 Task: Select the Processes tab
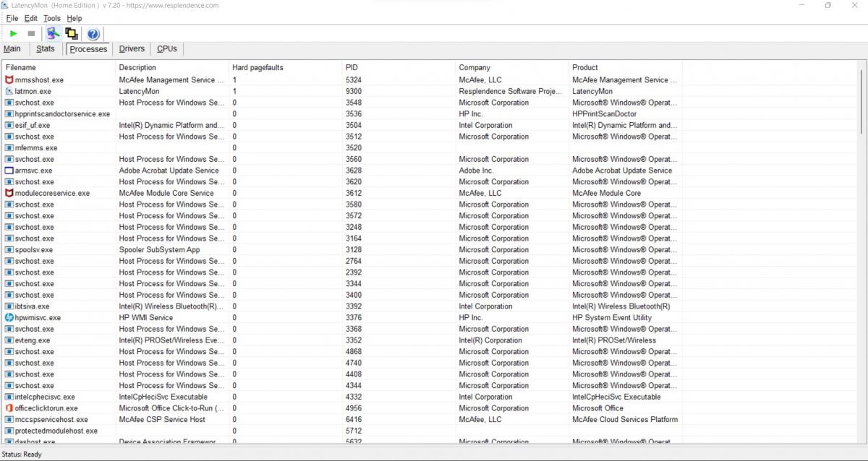pyautogui.click(x=88, y=49)
